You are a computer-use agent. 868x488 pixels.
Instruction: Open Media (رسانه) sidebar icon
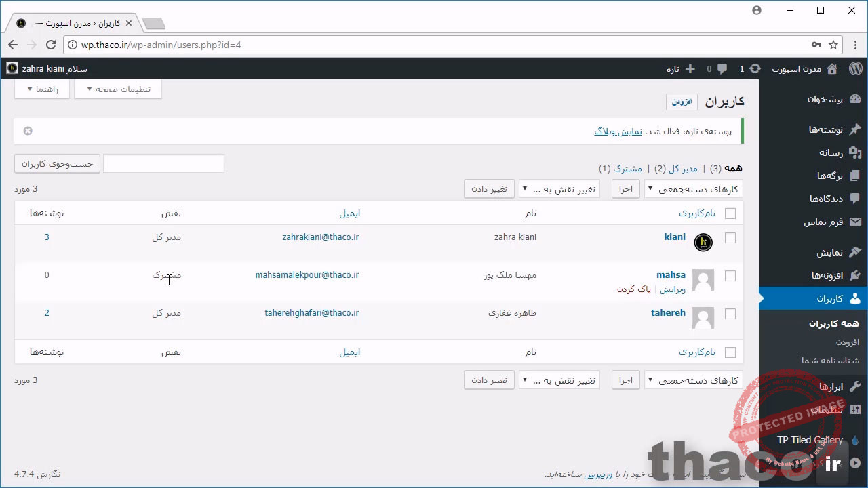click(x=854, y=152)
